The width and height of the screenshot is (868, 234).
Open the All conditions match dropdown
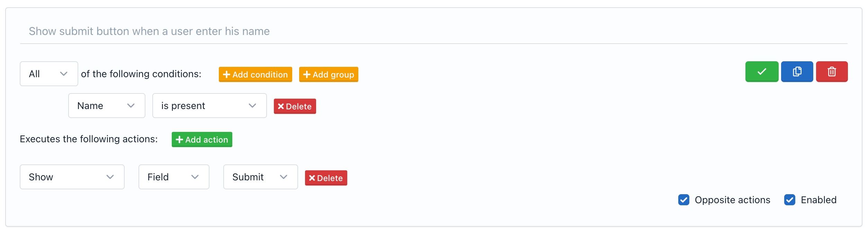pos(49,74)
